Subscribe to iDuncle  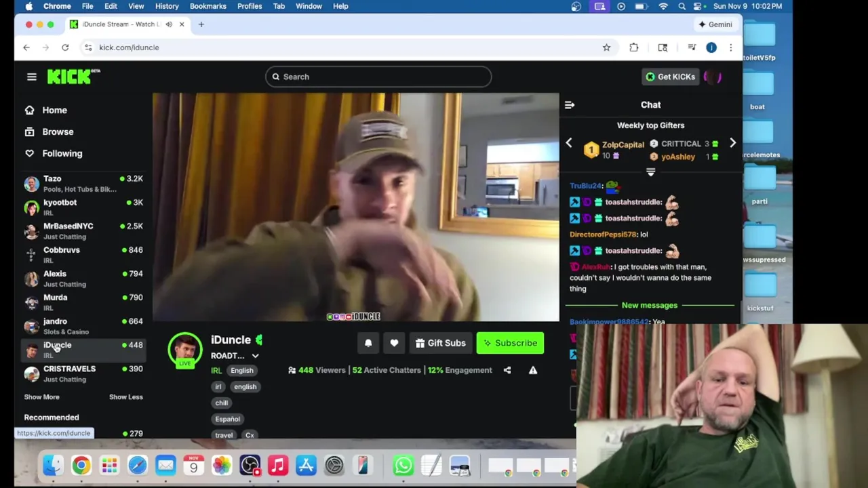510,343
